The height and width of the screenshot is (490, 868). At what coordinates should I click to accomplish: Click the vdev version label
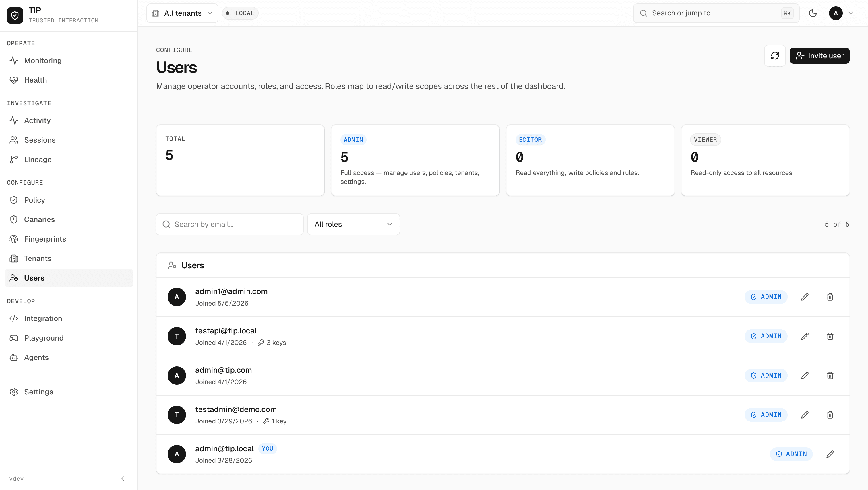coord(17,479)
